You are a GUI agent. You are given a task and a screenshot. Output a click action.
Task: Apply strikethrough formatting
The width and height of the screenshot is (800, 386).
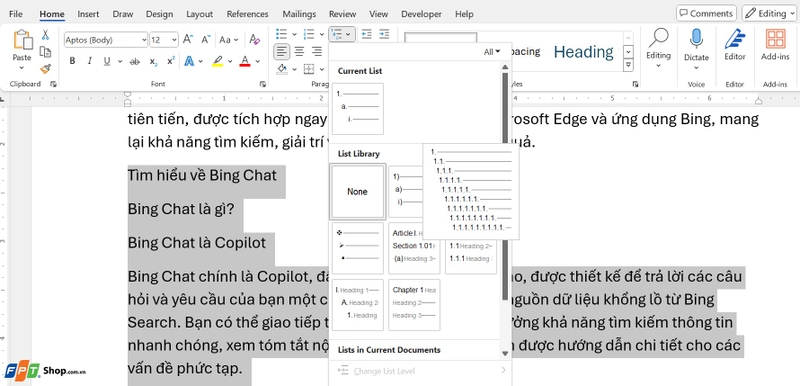(135, 61)
